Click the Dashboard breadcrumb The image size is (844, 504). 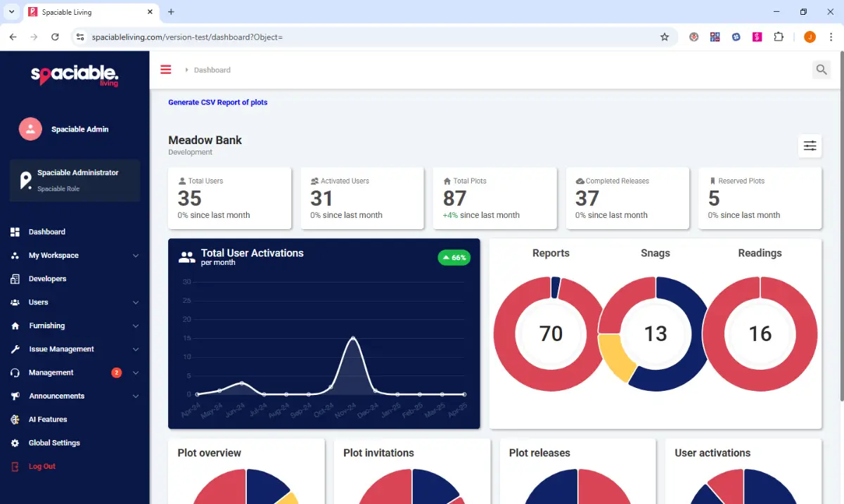pyautogui.click(x=212, y=70)
